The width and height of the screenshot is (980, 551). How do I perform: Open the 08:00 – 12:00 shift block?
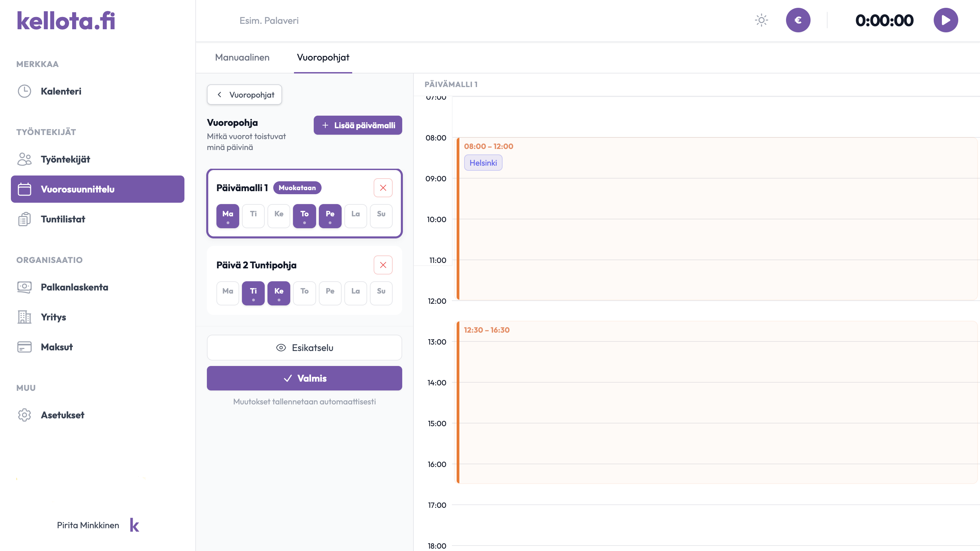(717, 219)
